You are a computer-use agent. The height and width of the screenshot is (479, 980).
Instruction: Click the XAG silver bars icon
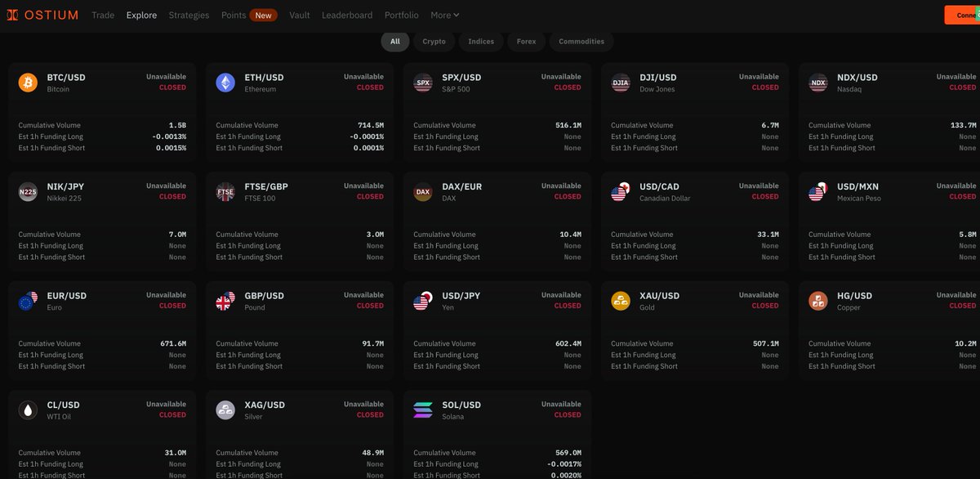(x=225, y=410)
